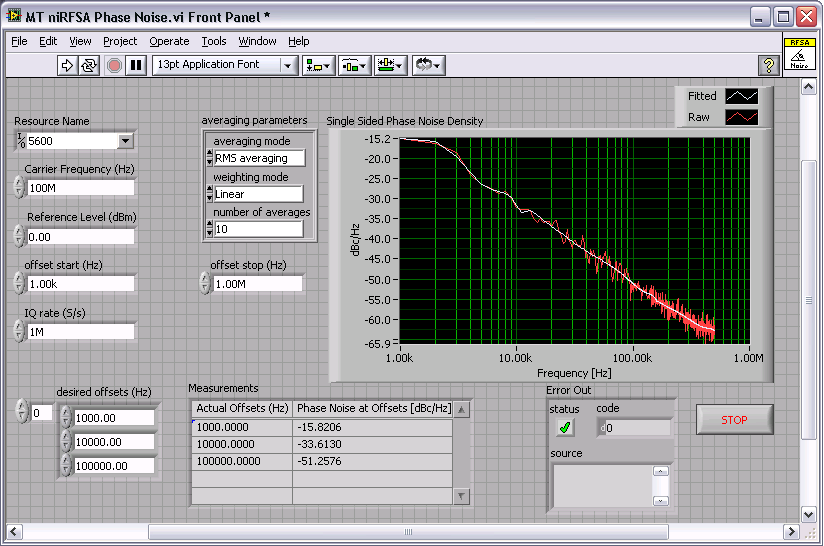Image resolution: width=824 pixels, height=546 pixels.
Task: Expand the Resource Name 5600 dropdown
Action: coord(125,141)
